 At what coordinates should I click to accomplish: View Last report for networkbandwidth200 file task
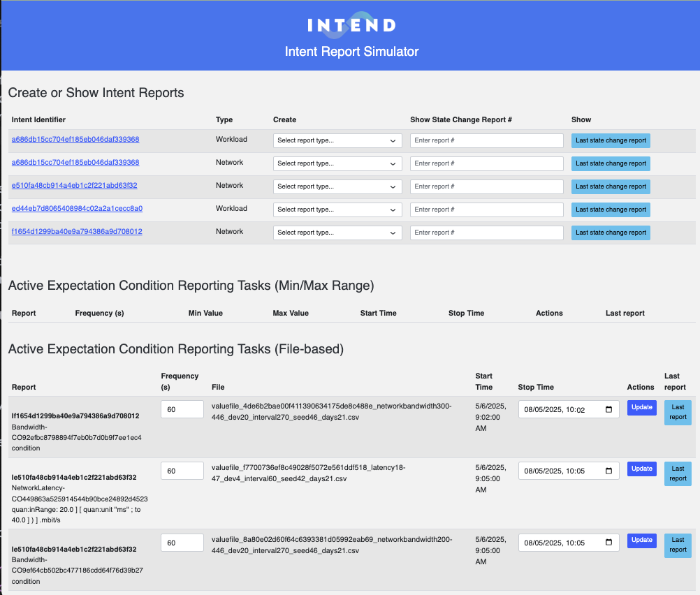(678, 545)
